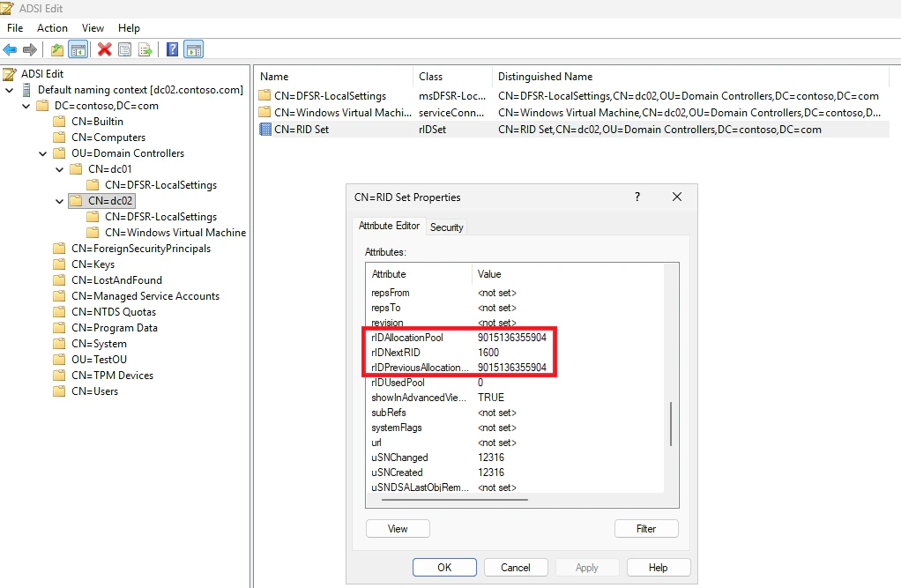Screen dimensions: 901x588
Task: Select the uSNCreated attribute row
Action: tap(515, 473)
